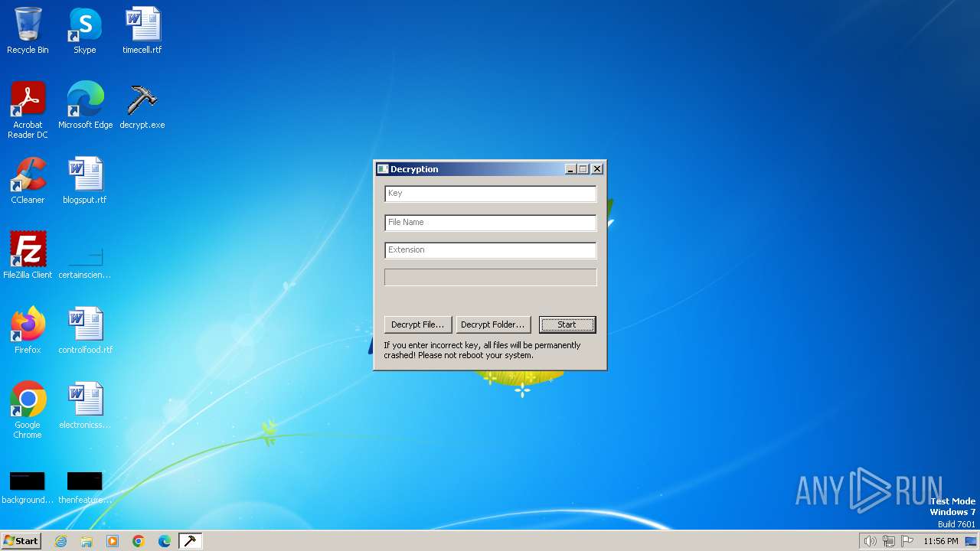
Task: Select the thenfeature... black file icon
Action: click(x=85, y=487)
